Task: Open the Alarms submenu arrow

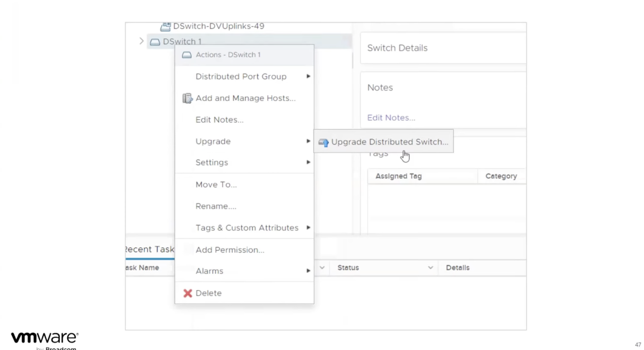Action: click(x=308, y=271)
